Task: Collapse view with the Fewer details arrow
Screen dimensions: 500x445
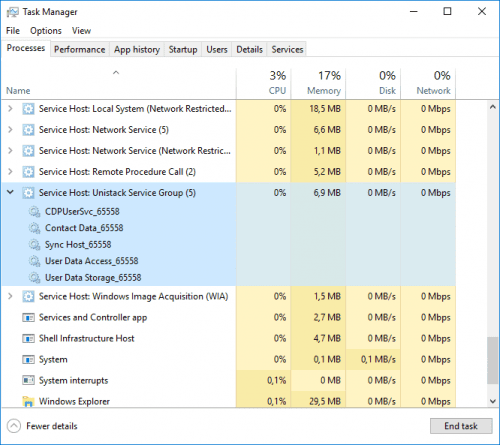Action: (14, 426)
